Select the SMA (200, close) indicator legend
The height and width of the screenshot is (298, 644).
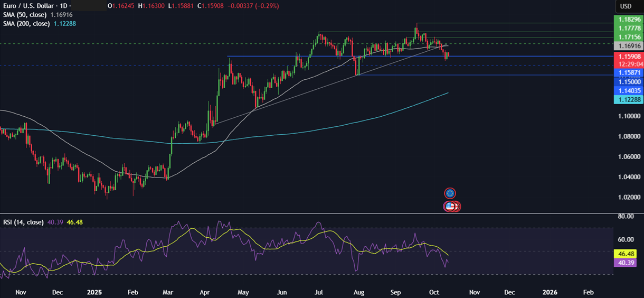point(26,24)
